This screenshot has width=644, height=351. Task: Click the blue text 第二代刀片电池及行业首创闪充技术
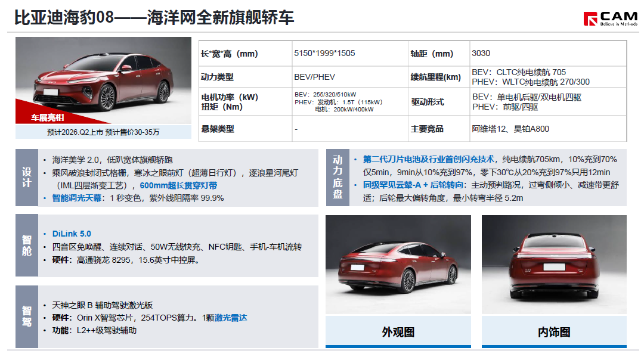pyautogui.click(x=428, y=159)
